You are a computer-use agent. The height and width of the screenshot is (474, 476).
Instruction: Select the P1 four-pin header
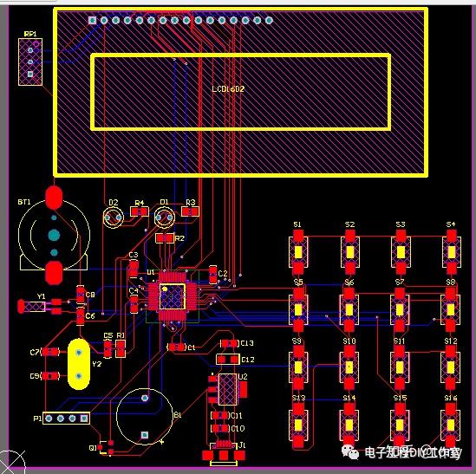coord(66,419)
